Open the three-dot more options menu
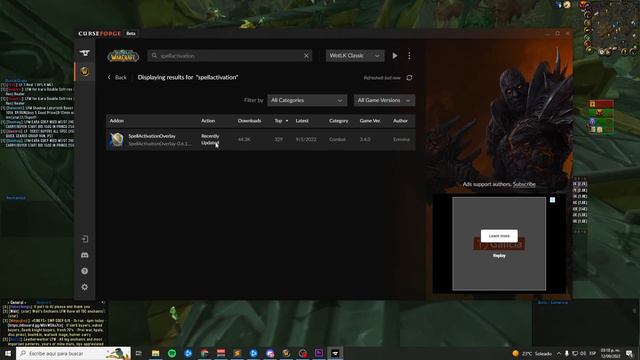Screen dimensions: 640x360 click(409, 56)
